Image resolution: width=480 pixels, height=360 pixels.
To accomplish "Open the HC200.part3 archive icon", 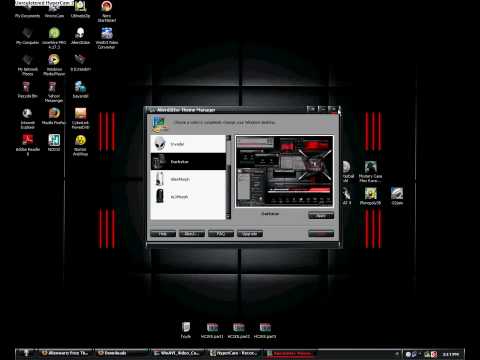I will click(265, 330).
